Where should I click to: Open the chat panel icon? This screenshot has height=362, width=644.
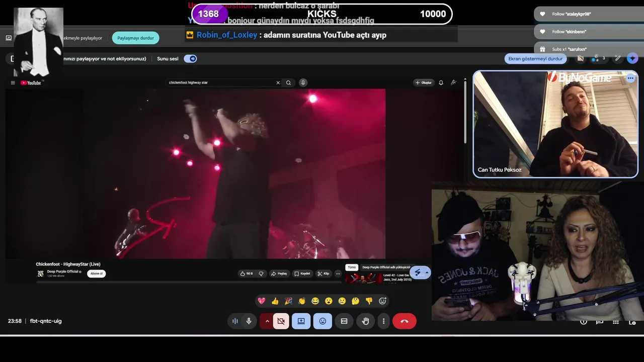click(x=600, y=322)
